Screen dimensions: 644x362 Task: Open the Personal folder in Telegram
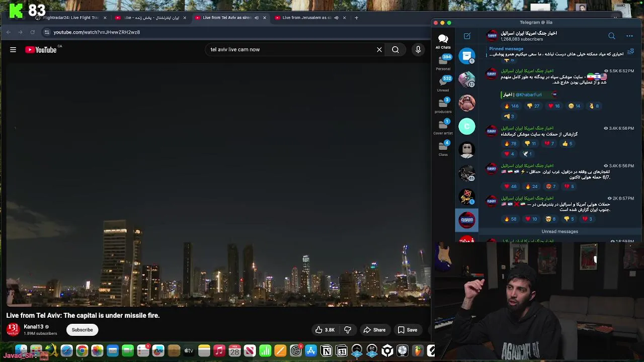[443, 62]
